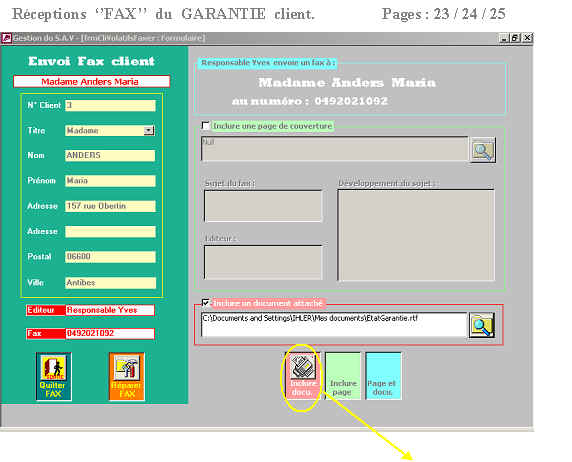Click the Sujet du fax text box
The height and width of the screenshot is (462, 572).
point(263,206)
